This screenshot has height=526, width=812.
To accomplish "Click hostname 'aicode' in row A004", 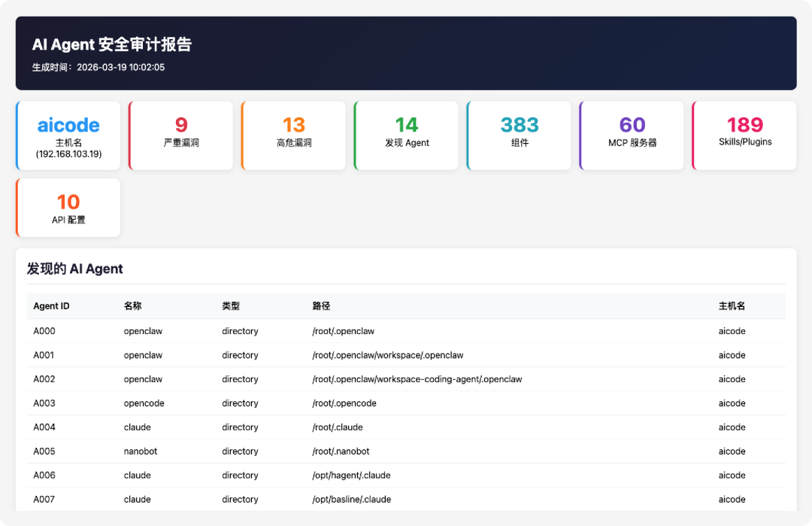I will pos(732,427).
